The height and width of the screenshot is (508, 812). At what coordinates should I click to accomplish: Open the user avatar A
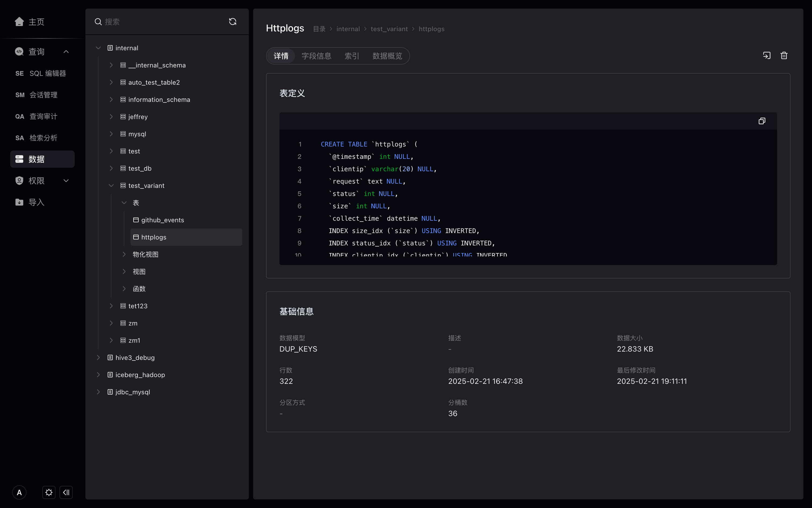tap(19, 492)
